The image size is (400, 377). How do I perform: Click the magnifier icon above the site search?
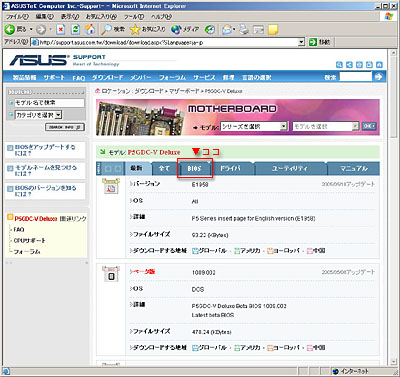[x=339, y=65]
